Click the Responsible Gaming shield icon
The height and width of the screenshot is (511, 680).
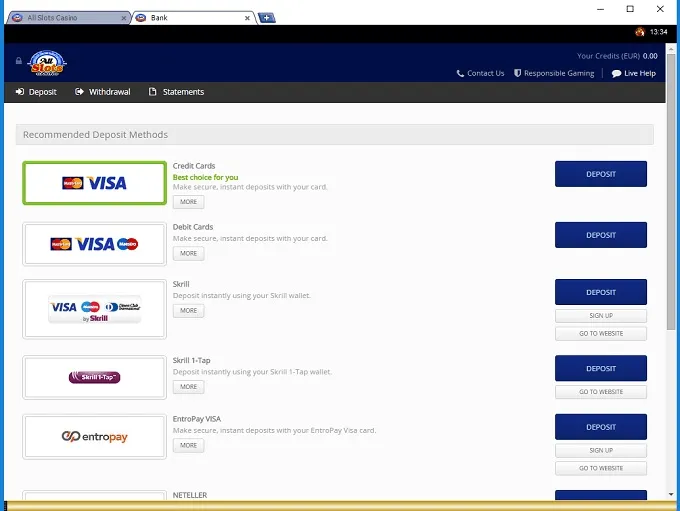pyautogui.click(x=517, y=73)
